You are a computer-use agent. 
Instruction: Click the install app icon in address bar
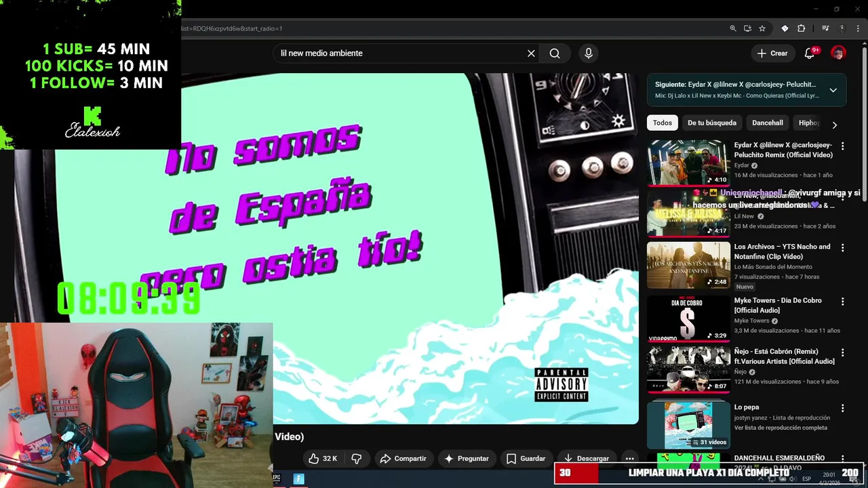[747, 28]
